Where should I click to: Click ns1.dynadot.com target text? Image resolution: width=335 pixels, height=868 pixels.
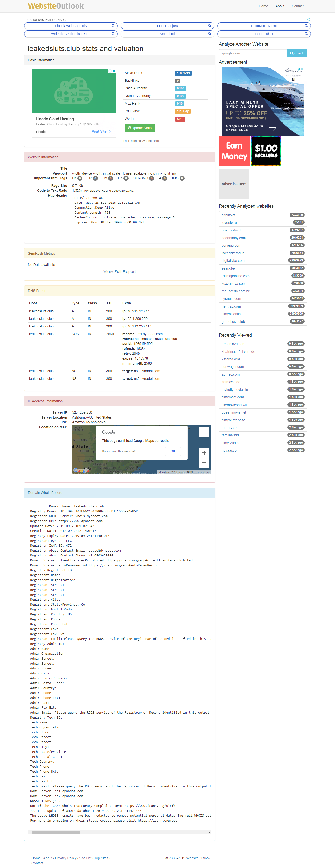tap(147, 371)
